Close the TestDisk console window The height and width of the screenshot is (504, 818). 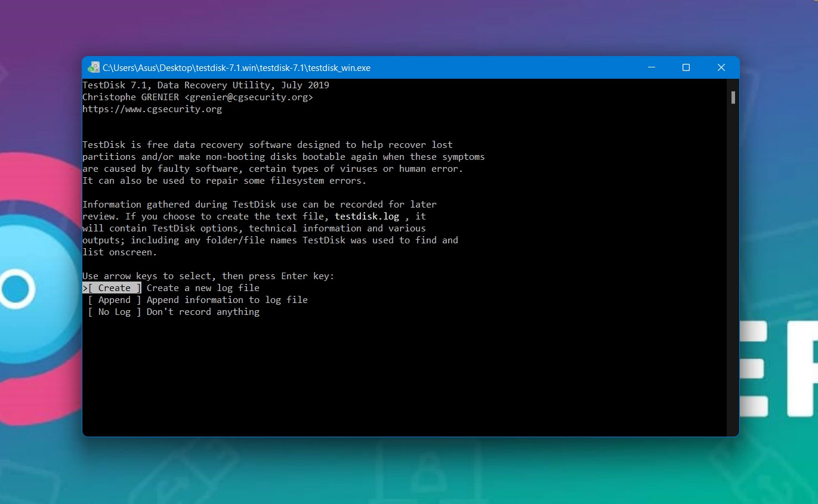721,67
